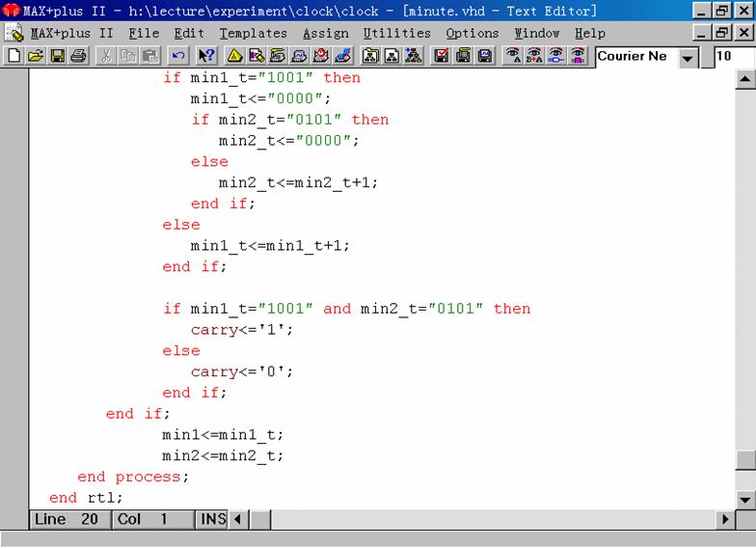Click the Undo arrow icon
This screenshot has width=756, height=548.
click(x=177, y=56)
